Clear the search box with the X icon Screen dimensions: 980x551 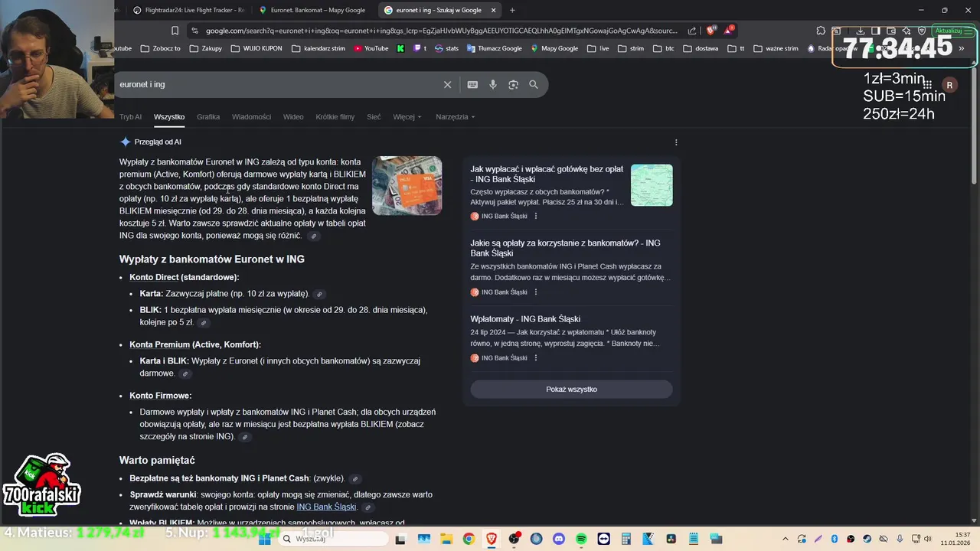(x=448, y=85)
